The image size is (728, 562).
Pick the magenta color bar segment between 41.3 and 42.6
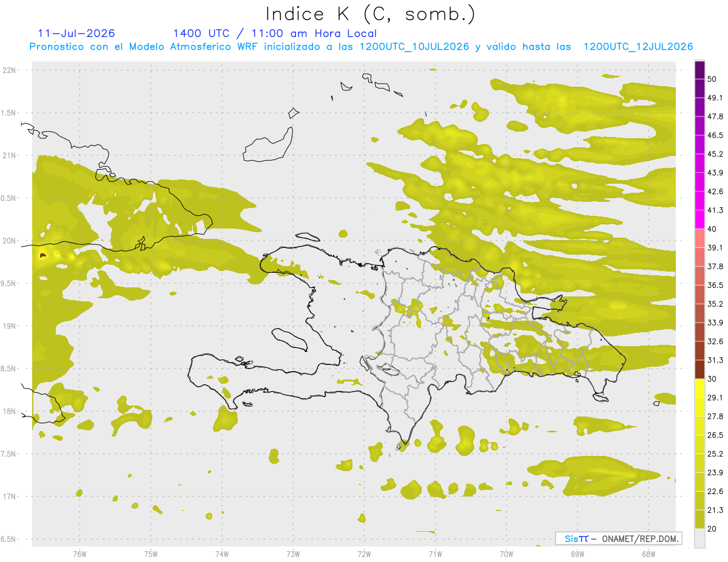pyautogui.click(x=699, y=201)
